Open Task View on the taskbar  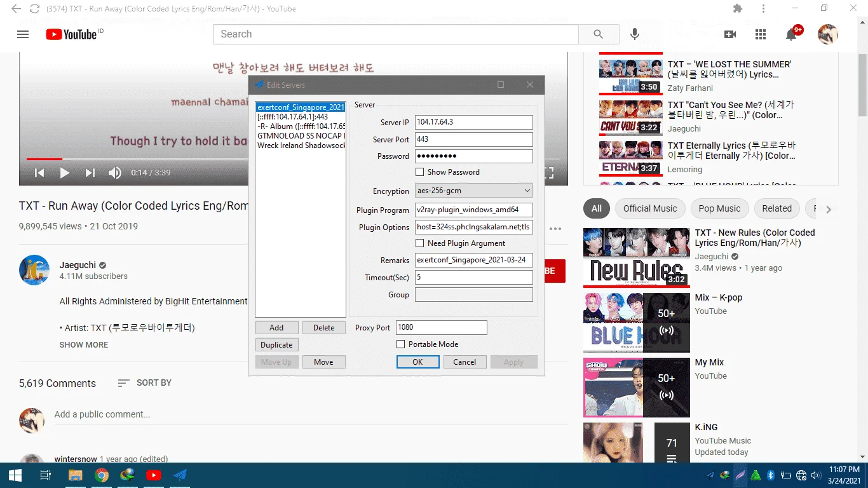(45, 475)
